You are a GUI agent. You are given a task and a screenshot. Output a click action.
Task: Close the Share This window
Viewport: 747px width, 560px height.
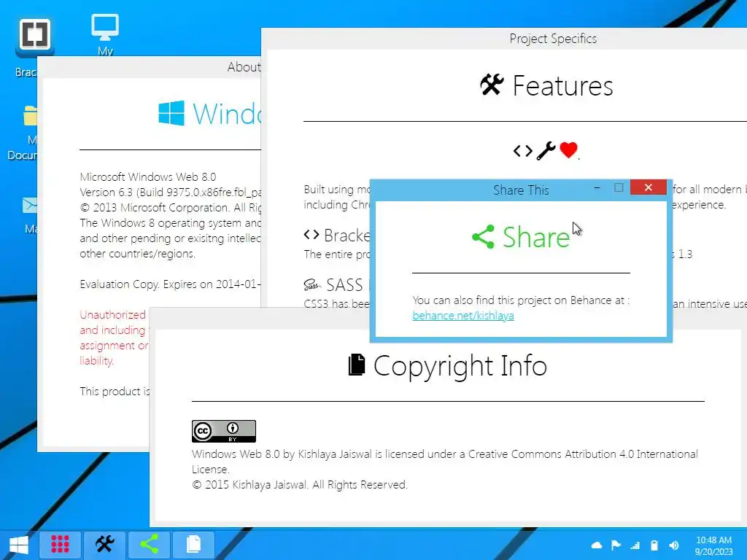click(x=649, y=187)
